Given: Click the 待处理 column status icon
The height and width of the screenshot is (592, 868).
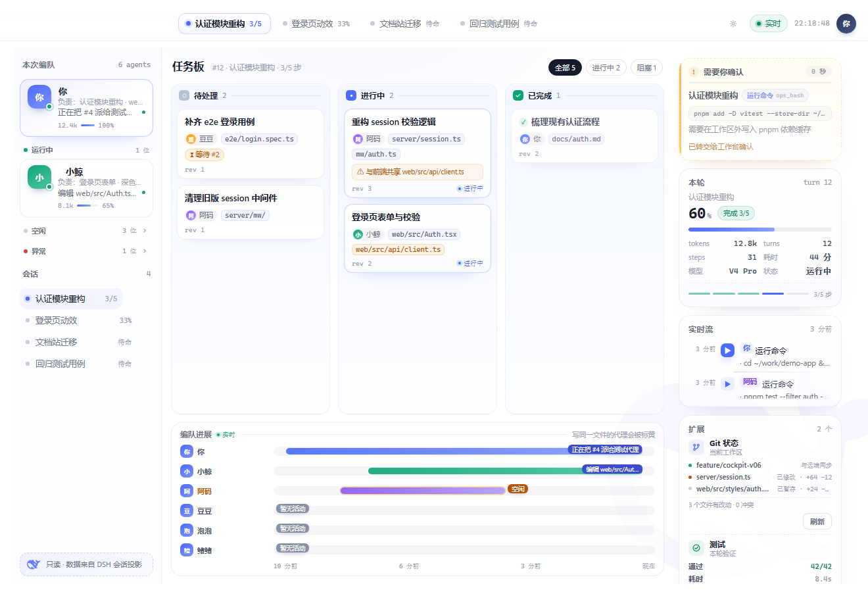Looking at the screenshot, I should (184, 95).
